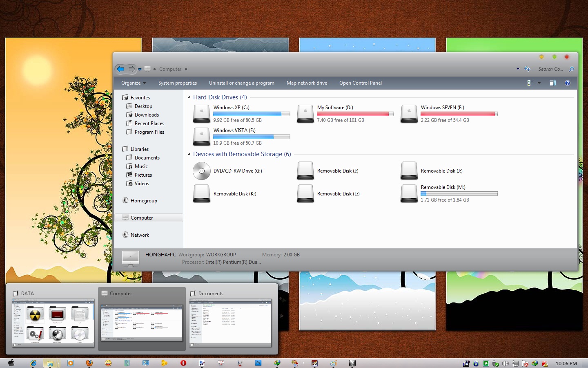Select the Removable Disk (M:) icon

pos(409,194)
